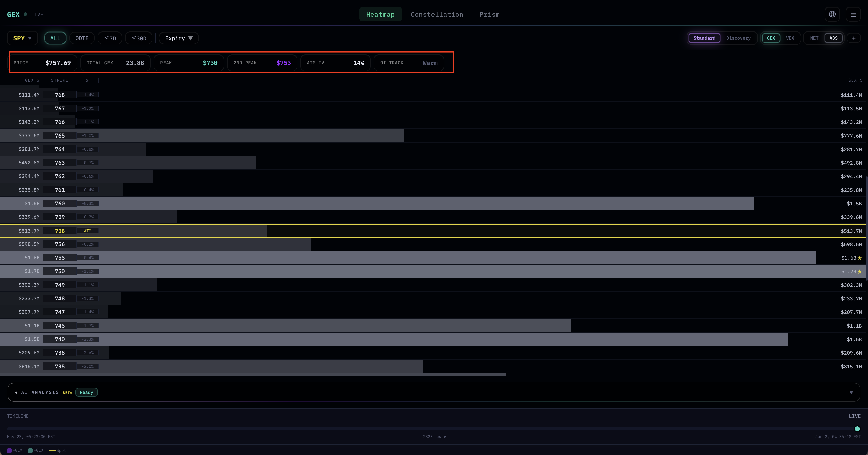Click the green LIVE status dot

click(x=25, y=14)
